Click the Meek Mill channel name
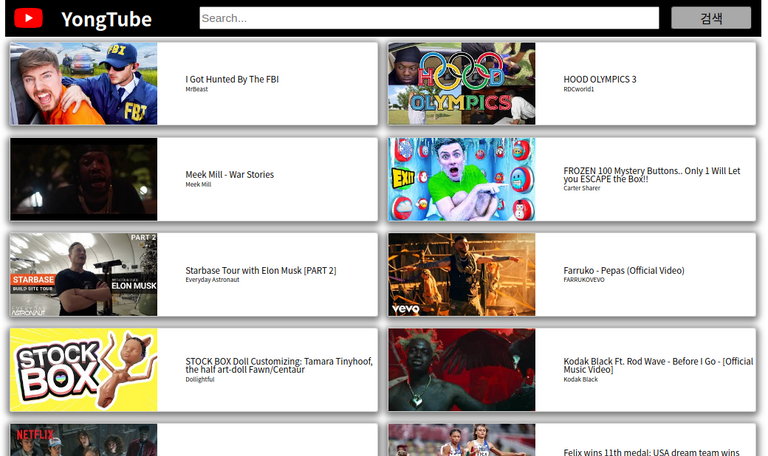768x456 pixels. tap(198, 185)
